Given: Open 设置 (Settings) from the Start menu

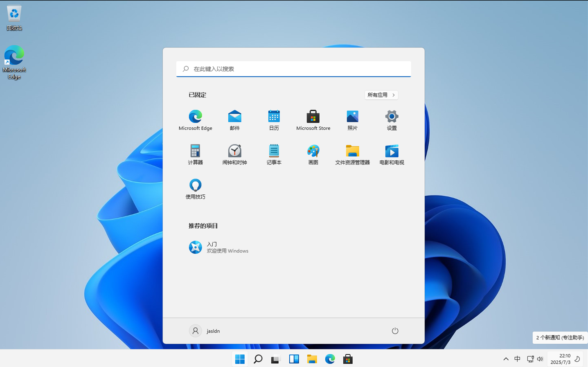Looking at the screenshot, I should coord(392,120).
